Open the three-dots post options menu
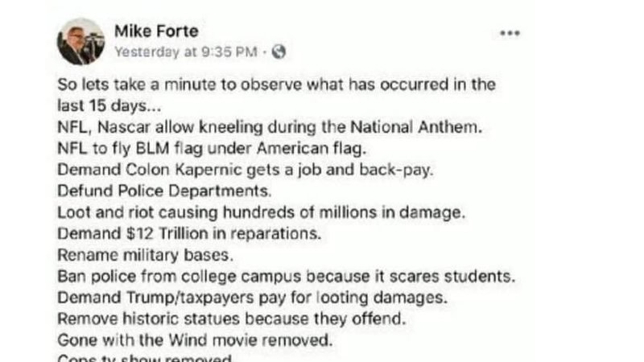The height and width of the screenshot is (362, 644). click(510, 33)
